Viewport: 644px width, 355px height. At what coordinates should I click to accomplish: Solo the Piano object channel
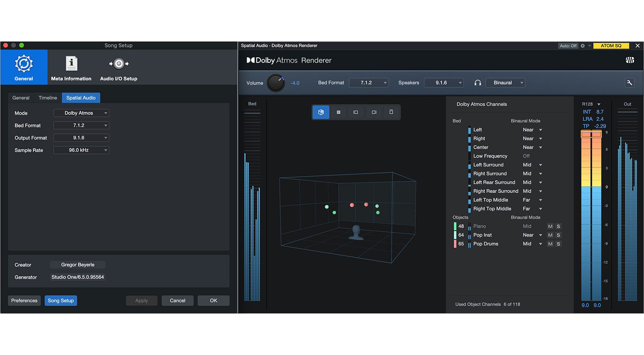tap(558, 226)
